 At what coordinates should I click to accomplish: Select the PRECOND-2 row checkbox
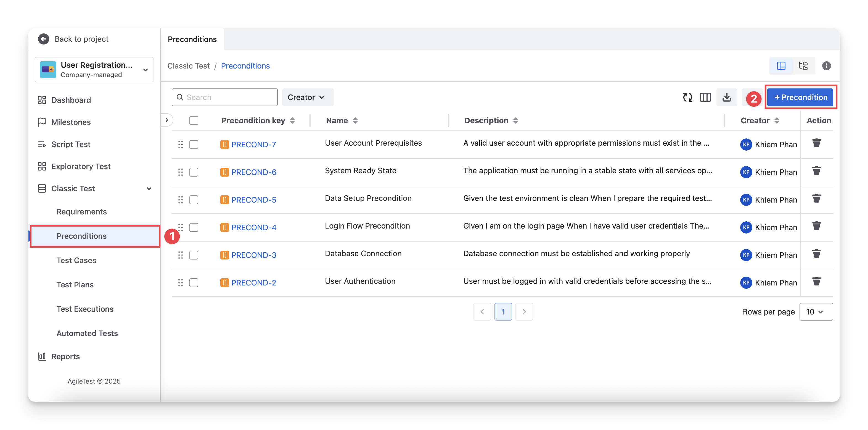(x=194, y=283)
